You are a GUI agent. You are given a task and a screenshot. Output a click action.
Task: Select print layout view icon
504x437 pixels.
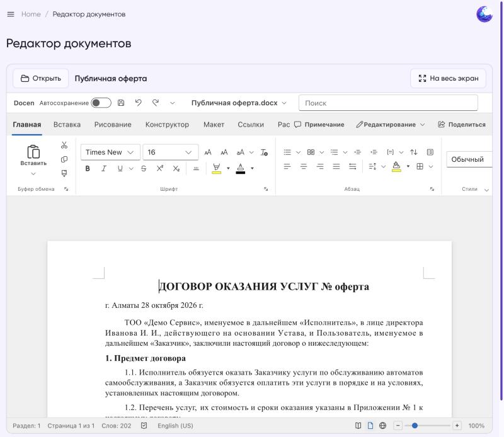370,426
